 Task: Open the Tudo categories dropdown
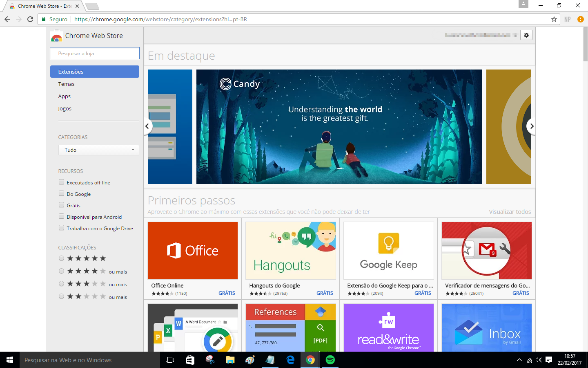(x=98, y=150)
